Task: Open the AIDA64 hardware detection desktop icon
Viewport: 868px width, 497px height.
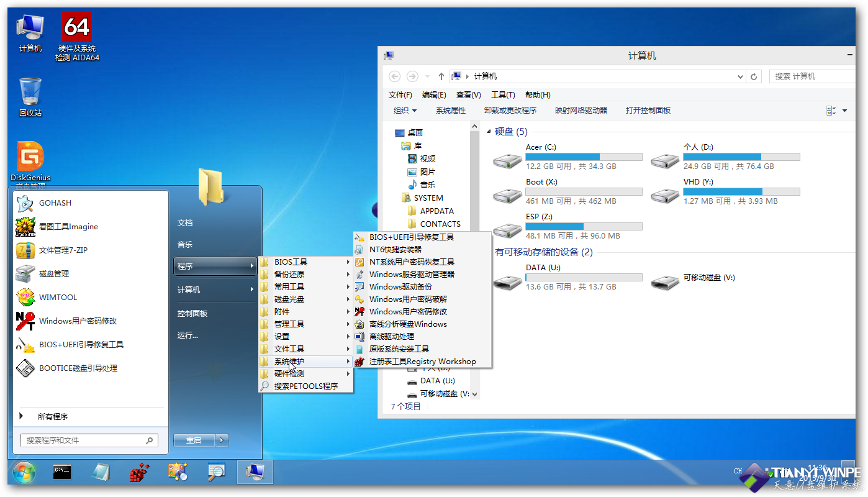Action: [77, 36]
